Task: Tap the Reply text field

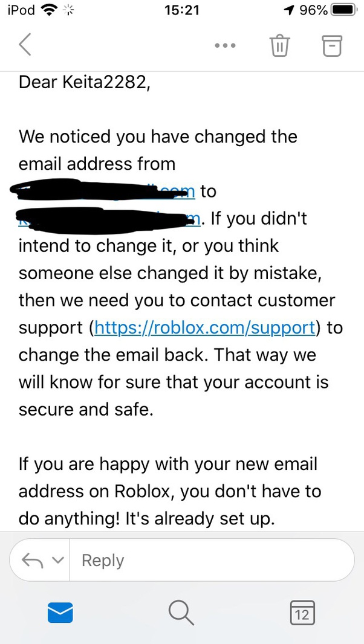Action: click(212, 560)
